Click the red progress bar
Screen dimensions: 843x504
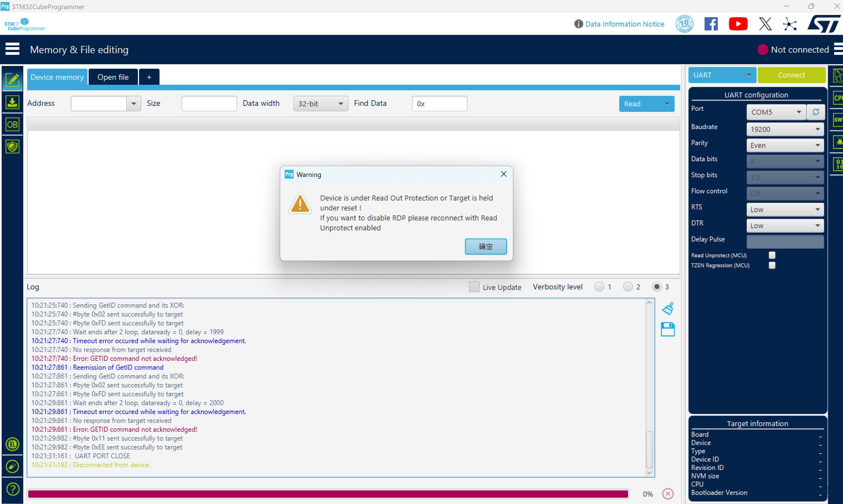[328, 494]
